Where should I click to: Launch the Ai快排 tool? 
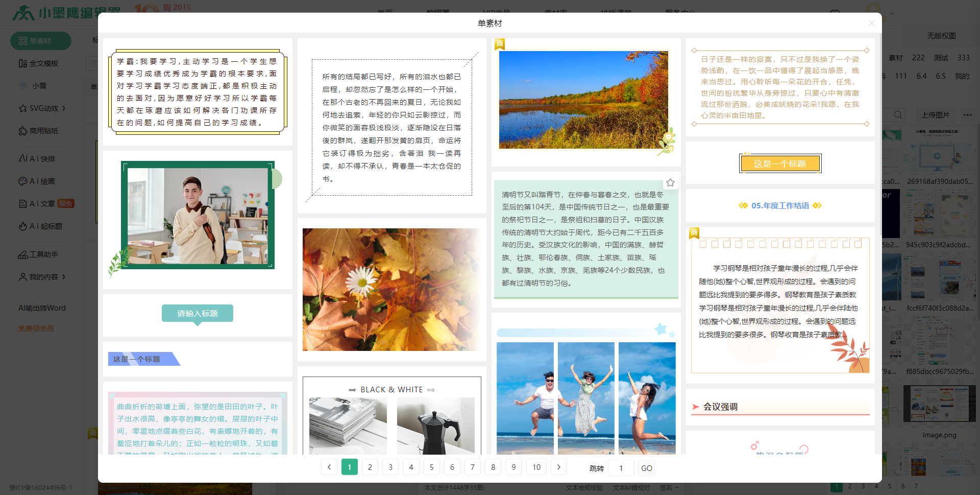(x=37, y=159)
